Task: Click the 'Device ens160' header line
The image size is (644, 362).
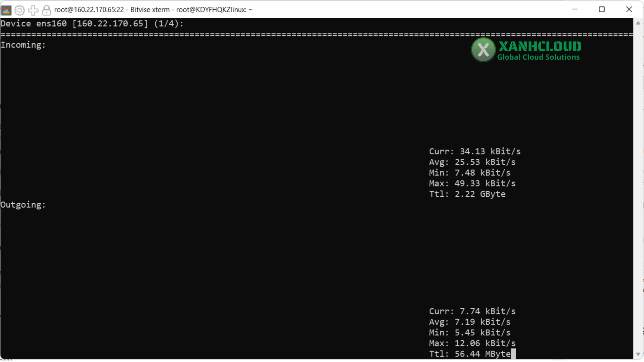Action: pos(92,24)
